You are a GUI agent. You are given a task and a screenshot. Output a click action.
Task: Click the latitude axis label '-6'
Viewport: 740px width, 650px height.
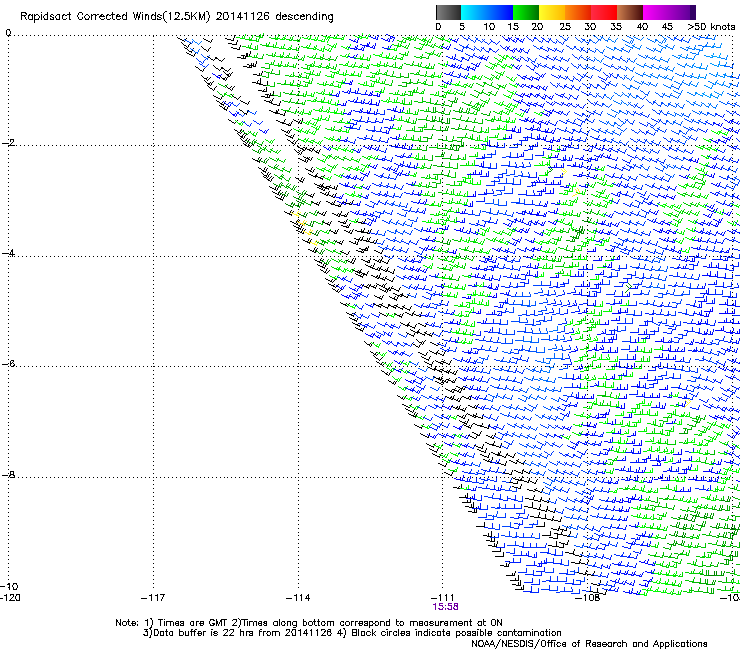point(8,364)
